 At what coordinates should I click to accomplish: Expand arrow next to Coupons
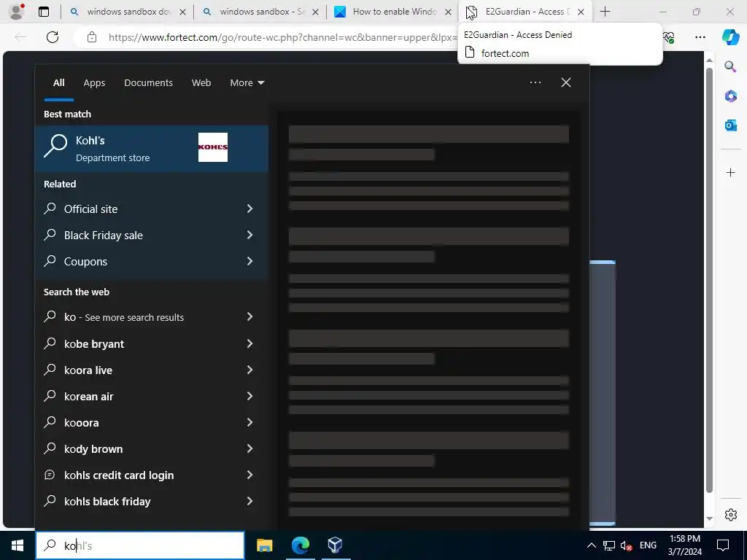click(249, 261)
